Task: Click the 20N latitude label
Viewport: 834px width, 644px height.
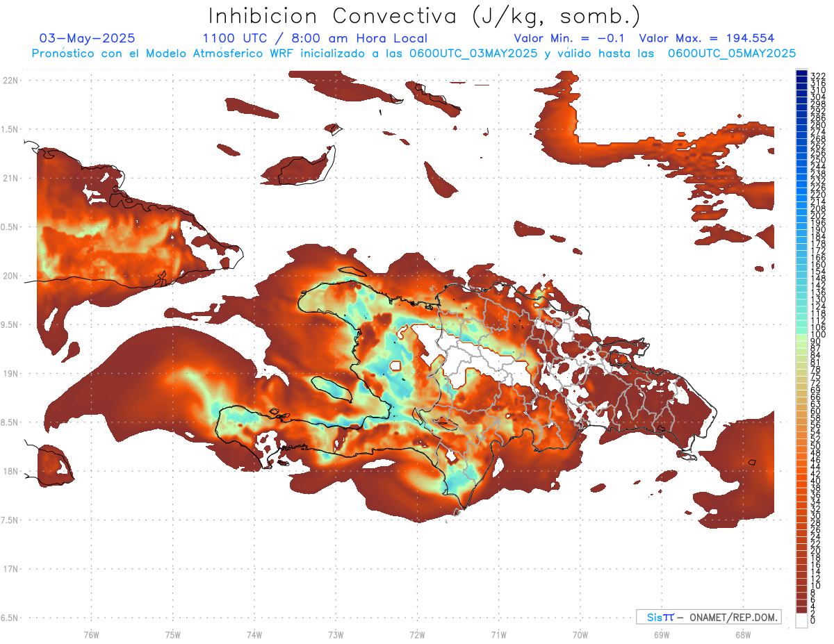Action: click(x=11, y=276)
